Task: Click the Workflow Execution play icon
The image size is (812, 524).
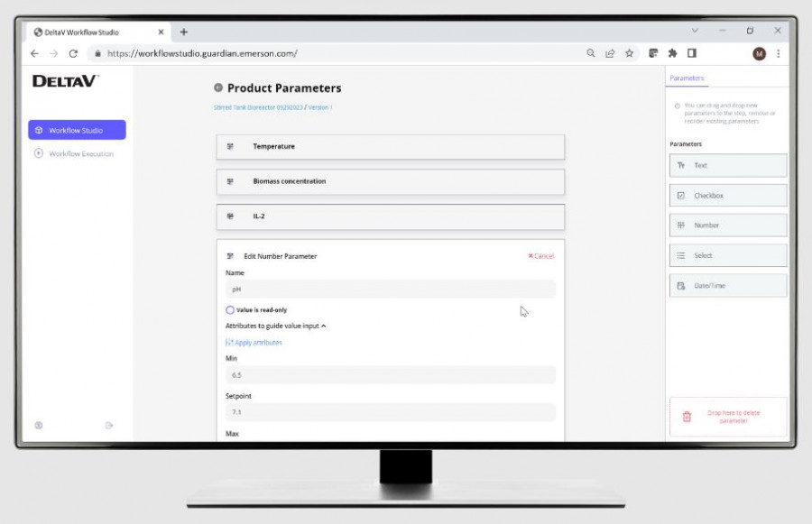Action: [x=38, y=153]
